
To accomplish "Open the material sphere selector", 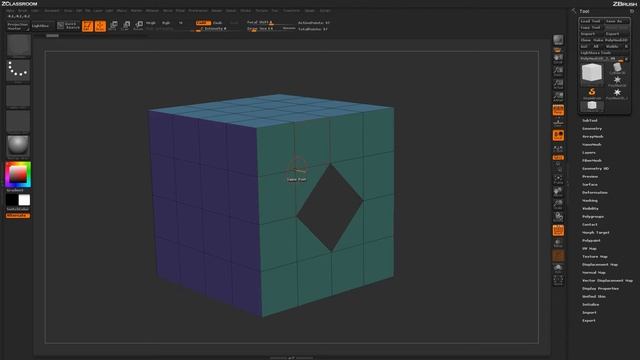I will pyautogui.click(x=18, y=146).
